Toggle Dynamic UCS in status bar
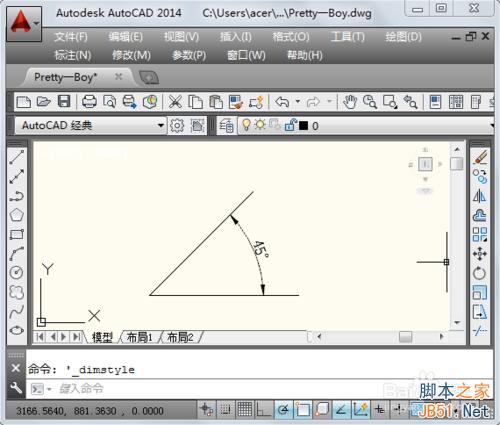This screenshot has width=500, height=425. pos(360,409)
